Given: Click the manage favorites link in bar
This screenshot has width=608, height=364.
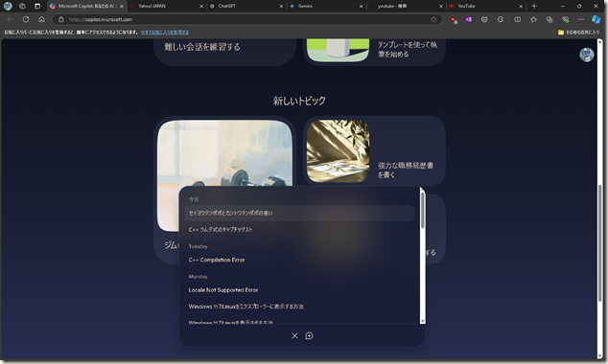Looking at the screenshot, I should tap(165, 33).
